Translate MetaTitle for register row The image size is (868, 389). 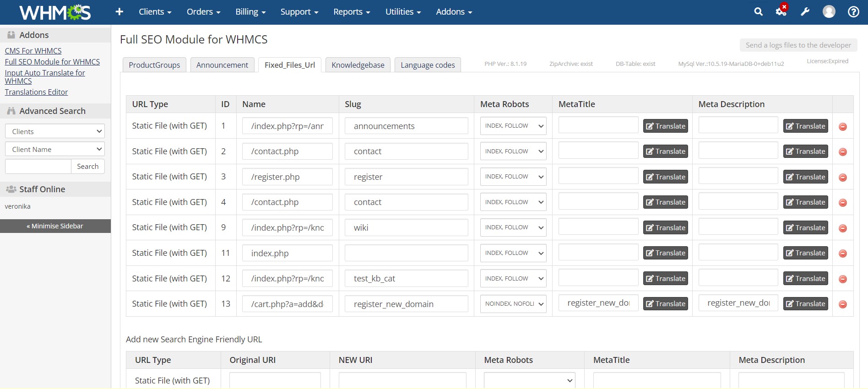coord(666,177)
